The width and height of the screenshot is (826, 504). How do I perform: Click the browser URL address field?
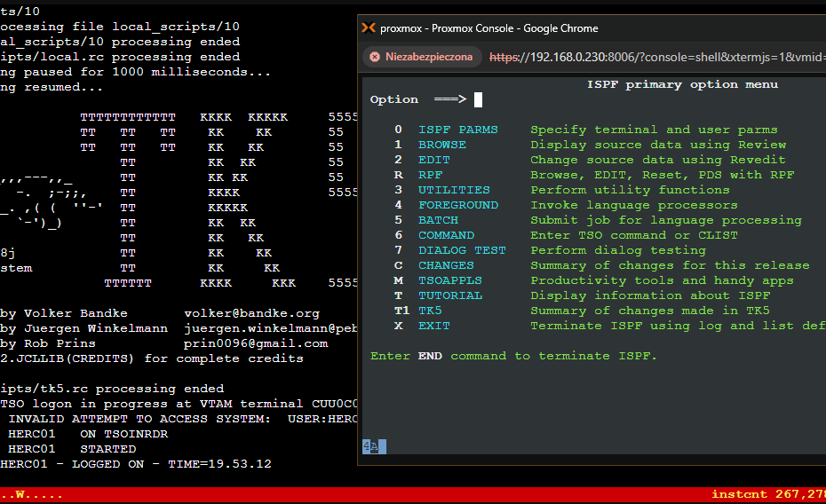click(657, 57)
